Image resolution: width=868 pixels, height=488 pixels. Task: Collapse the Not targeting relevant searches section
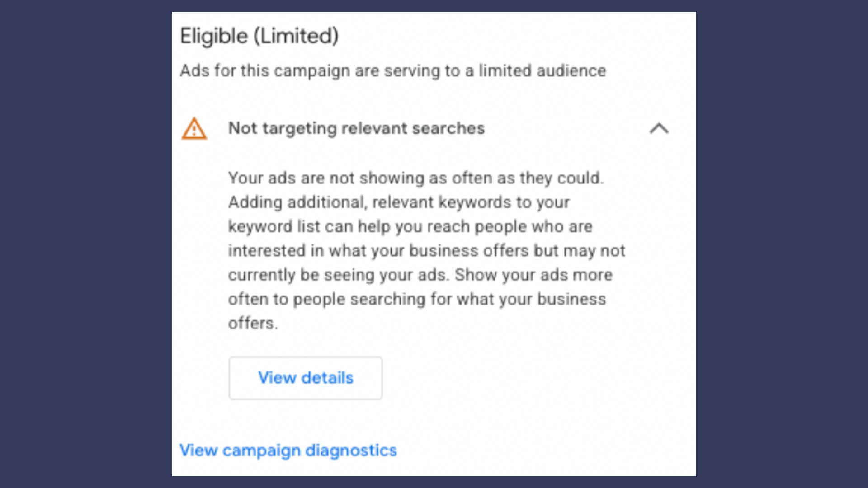pyautogui.click(x=659, y=129)
